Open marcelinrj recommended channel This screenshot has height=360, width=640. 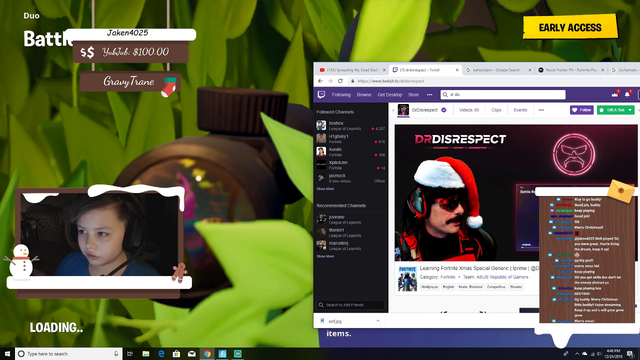(351, 245)
